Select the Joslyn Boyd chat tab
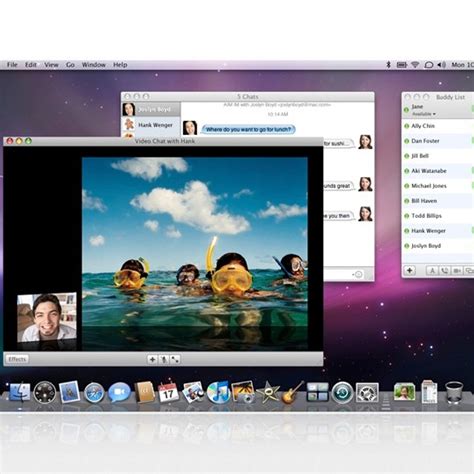 pos(151,109)
